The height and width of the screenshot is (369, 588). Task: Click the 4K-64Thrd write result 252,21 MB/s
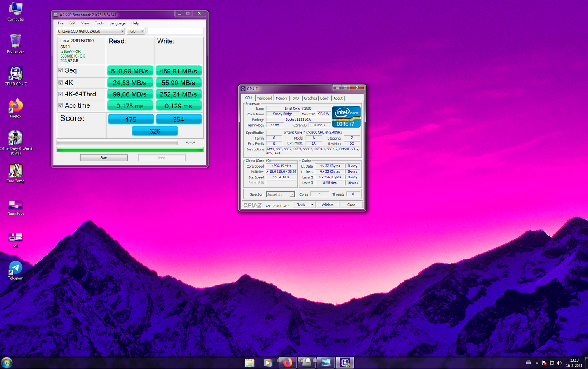[178, 94]
